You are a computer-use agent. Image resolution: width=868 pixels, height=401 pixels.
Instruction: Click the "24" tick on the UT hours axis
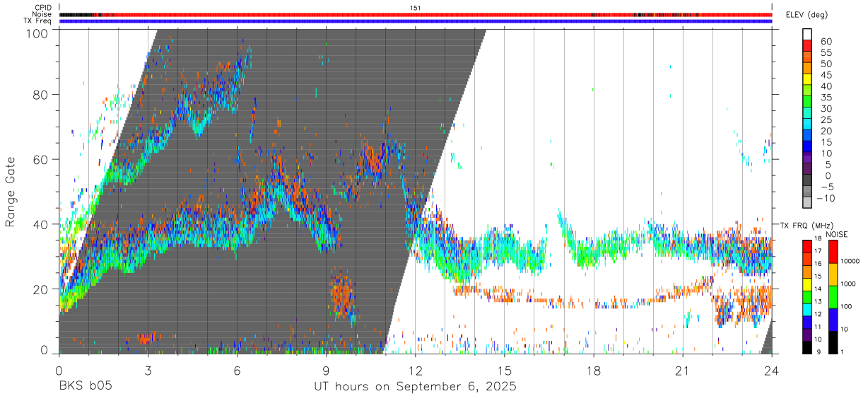[x=772, y=370]
